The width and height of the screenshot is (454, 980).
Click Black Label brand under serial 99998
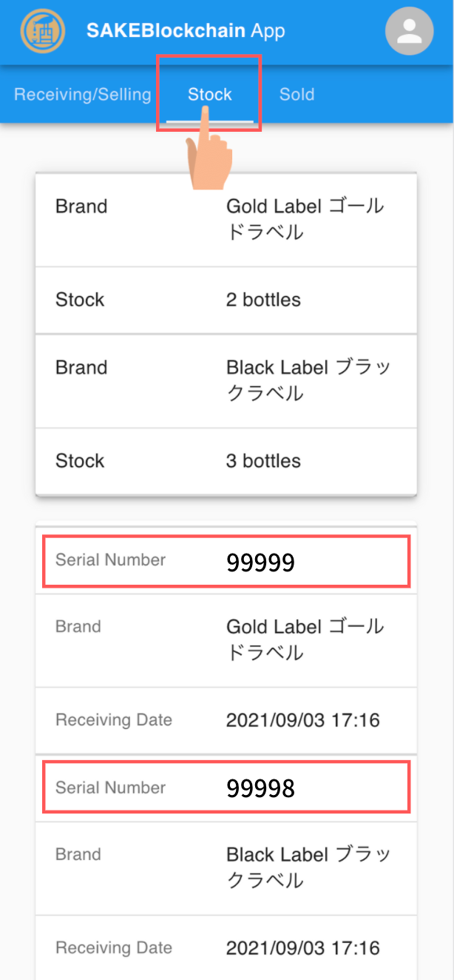(x=226, y=867)
